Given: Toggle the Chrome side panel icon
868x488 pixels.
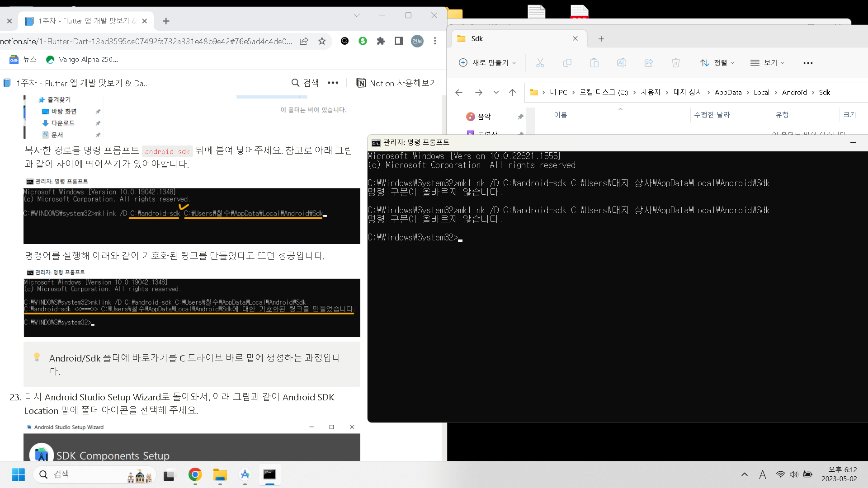Looking at the screenshot, I should click(x=399, y=41).
